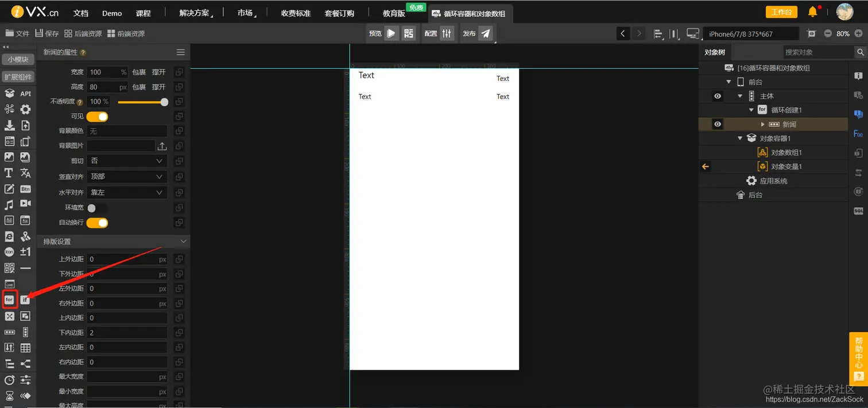The image size is (868, 408).
Task: Open the device size iPhone6/7/8 selector
Action: click(751, 34)
